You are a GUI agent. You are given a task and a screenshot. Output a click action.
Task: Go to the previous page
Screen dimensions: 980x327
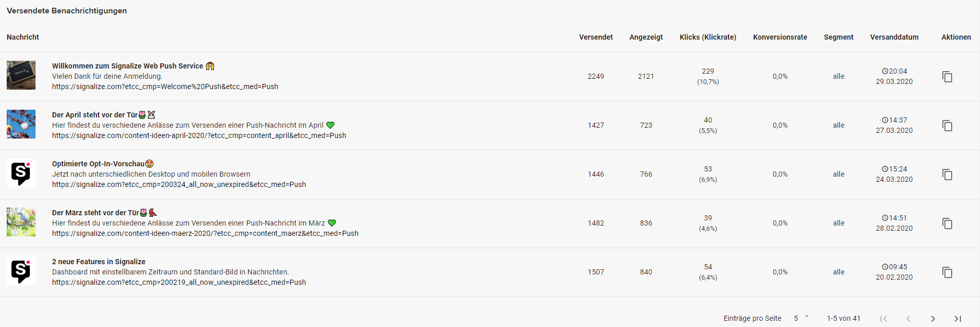click(908, 319)
